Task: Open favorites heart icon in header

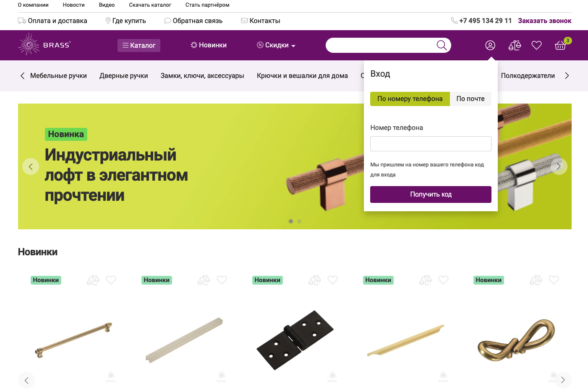Action: (536, 45)
